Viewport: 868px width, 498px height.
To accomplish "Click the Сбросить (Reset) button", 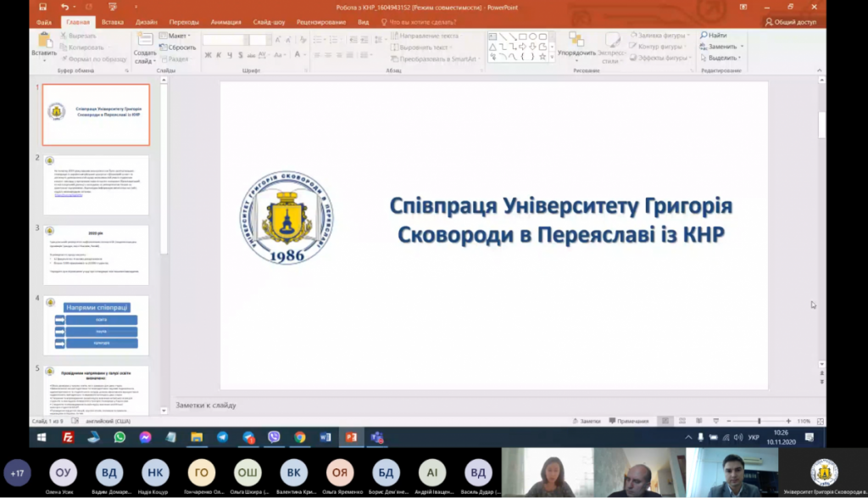I will (x=178, y=48).
